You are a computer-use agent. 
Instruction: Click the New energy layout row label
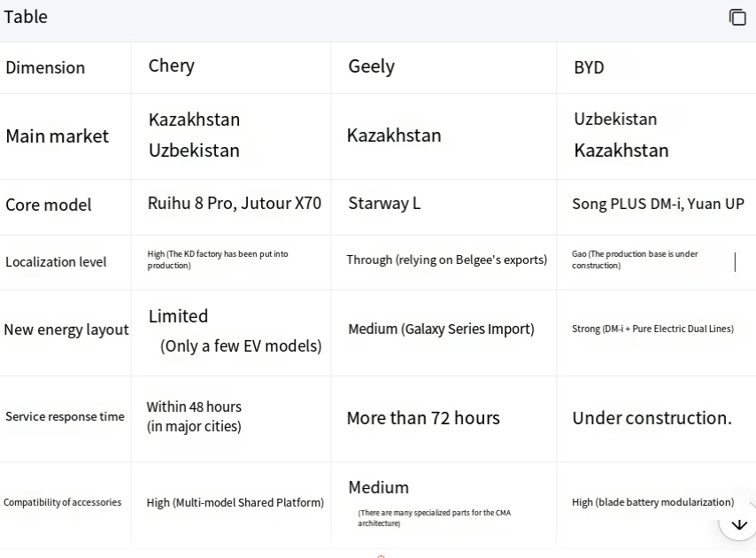(66, 329)
